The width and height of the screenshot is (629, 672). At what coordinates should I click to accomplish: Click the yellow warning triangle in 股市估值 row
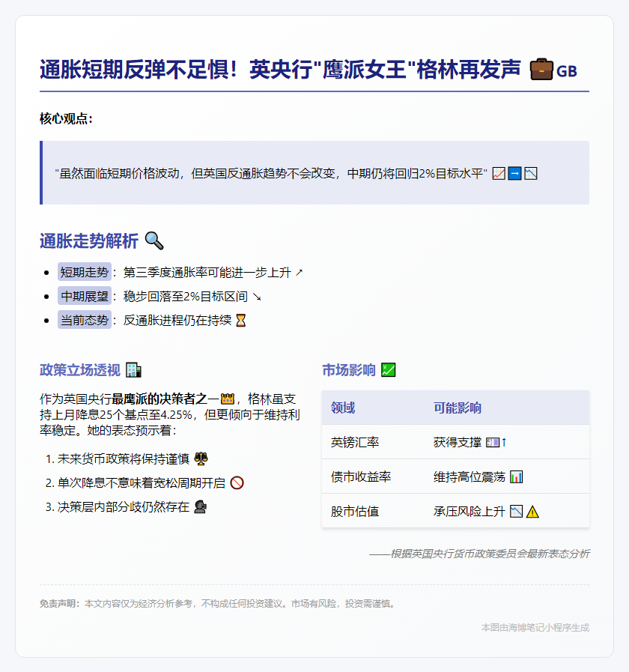[532, 511]
